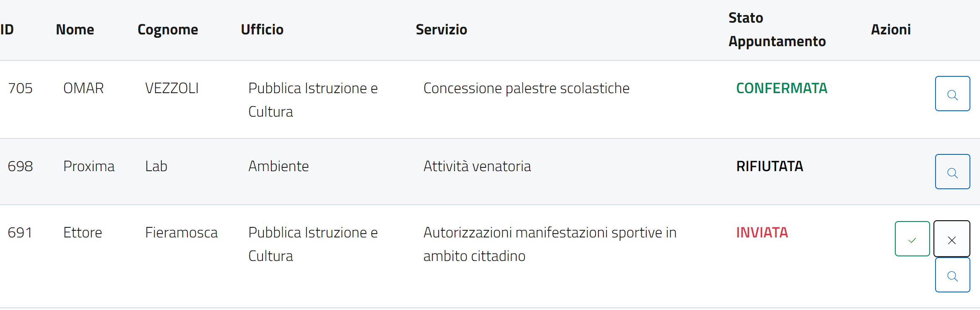
Task: View details of appointment 691
Action: (x=952, y=275)
